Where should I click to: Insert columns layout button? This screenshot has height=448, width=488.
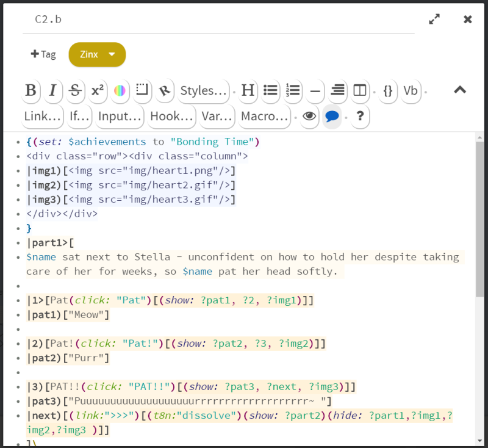360,90
